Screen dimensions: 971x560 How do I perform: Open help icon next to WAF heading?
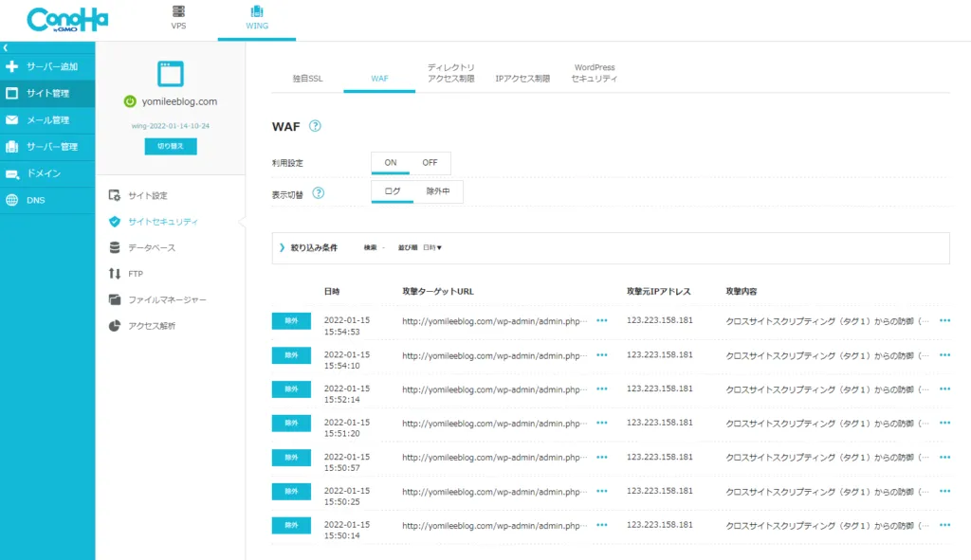pos(315,126)
